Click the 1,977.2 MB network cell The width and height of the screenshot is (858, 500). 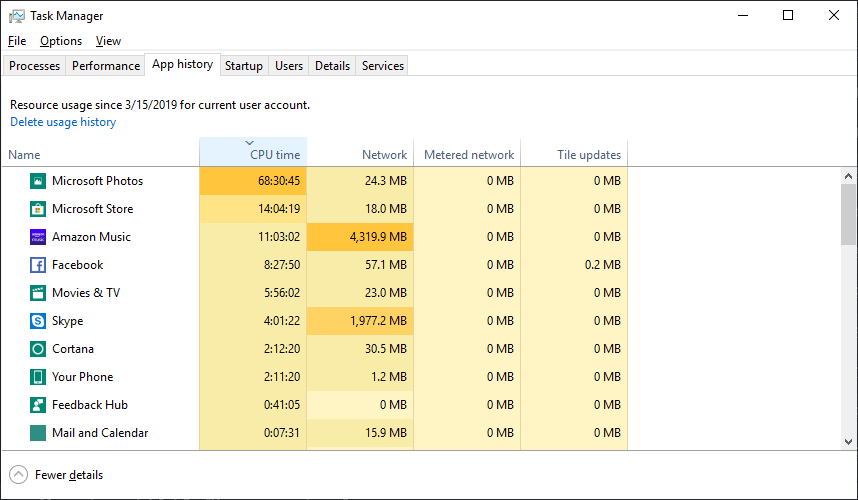(x=360, y=321)
